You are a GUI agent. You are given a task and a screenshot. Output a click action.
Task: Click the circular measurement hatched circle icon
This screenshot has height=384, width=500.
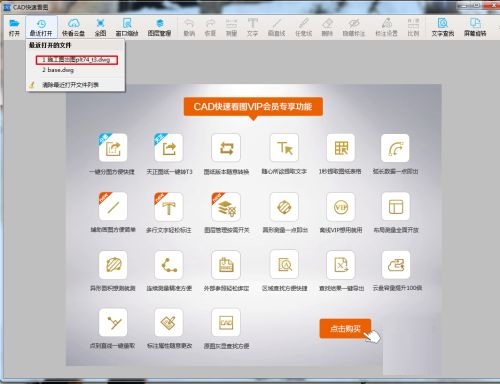tap(284, 207)
